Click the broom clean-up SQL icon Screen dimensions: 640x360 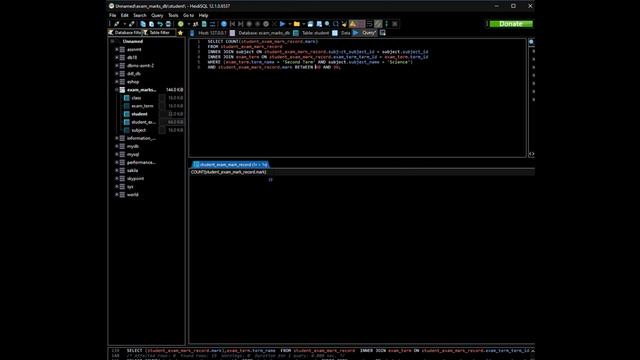click(344, 24)
